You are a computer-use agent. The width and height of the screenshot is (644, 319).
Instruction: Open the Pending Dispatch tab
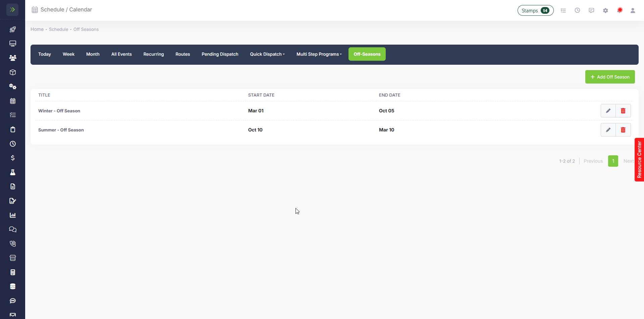[220, 54]
